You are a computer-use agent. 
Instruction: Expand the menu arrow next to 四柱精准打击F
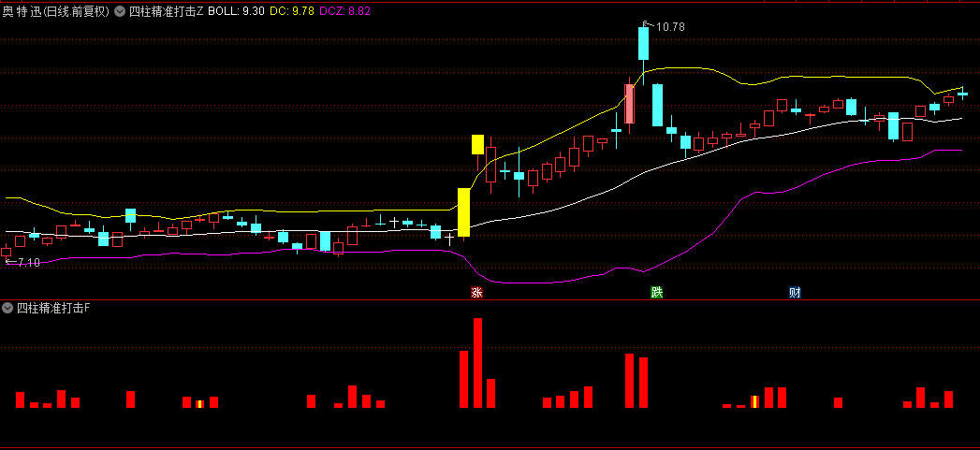[x=7, y=308]
